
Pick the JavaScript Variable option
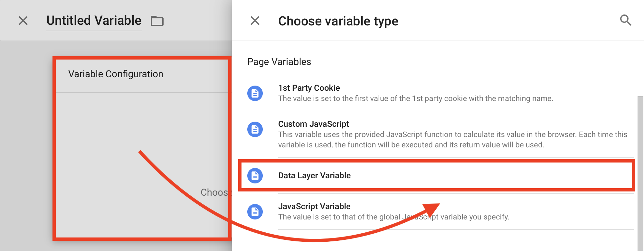click(440, 212)
